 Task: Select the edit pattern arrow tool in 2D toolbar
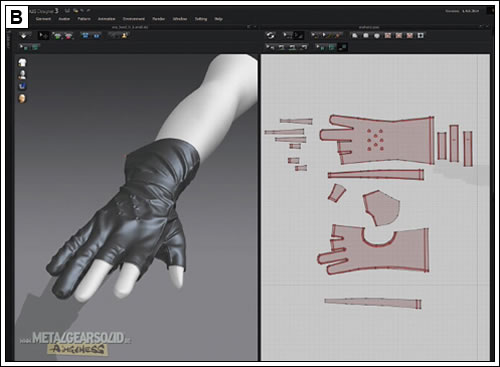tap(287, 35)
